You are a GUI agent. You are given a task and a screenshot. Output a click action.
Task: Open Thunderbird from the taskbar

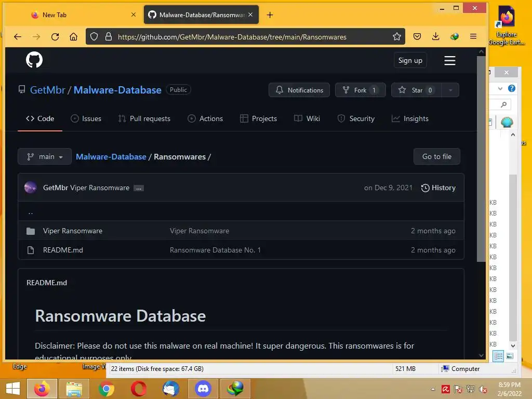170,389
